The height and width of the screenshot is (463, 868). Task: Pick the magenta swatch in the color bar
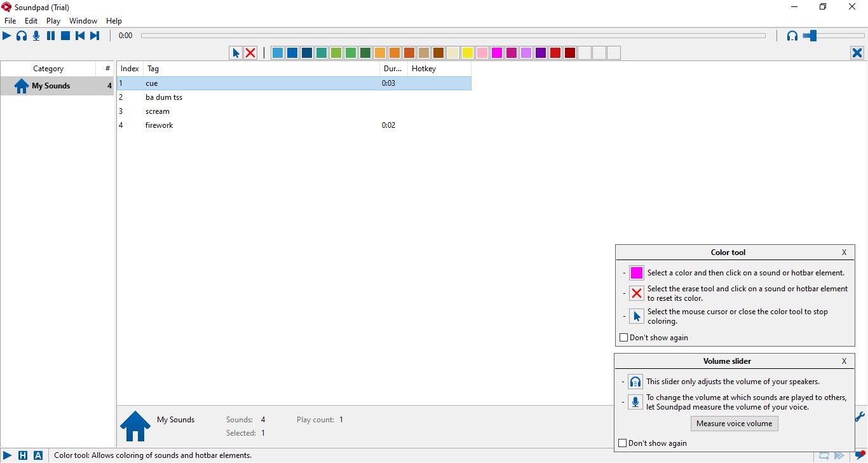point(497,53)
